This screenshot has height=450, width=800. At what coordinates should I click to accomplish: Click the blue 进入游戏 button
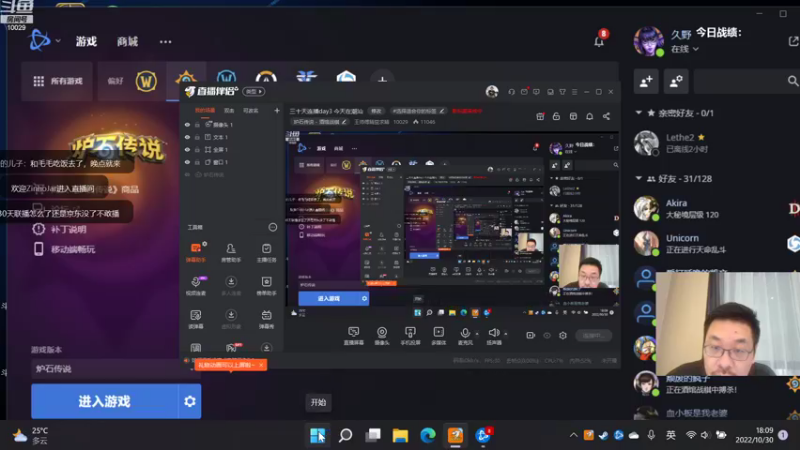coord(105,402)
